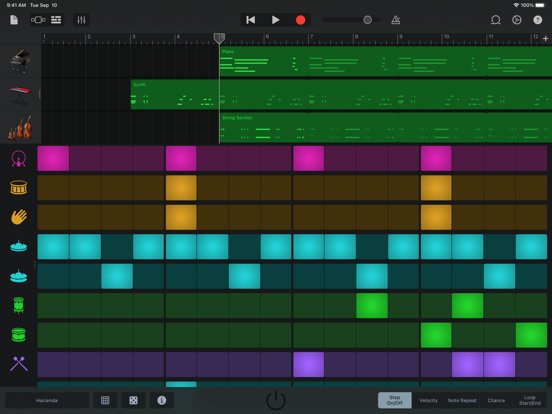The height and width of the screenshot is (414, 552).
Task: Turn off the thirteenth snare step
Action: (436, 188)
